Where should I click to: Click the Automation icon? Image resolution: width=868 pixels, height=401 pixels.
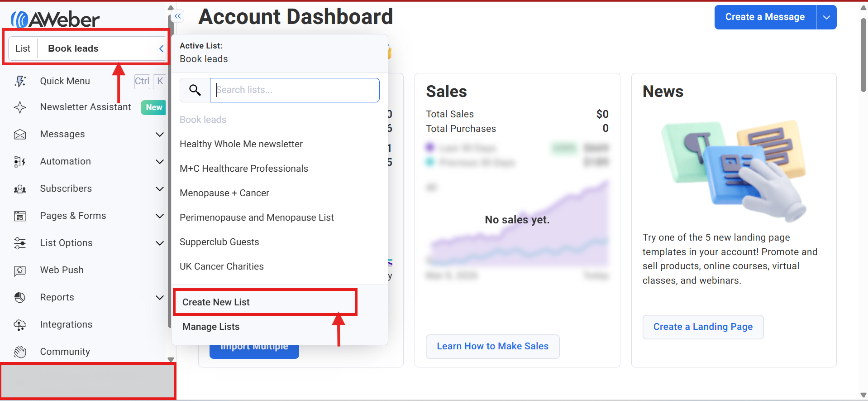pyautogui.click(x=20, y=162)
